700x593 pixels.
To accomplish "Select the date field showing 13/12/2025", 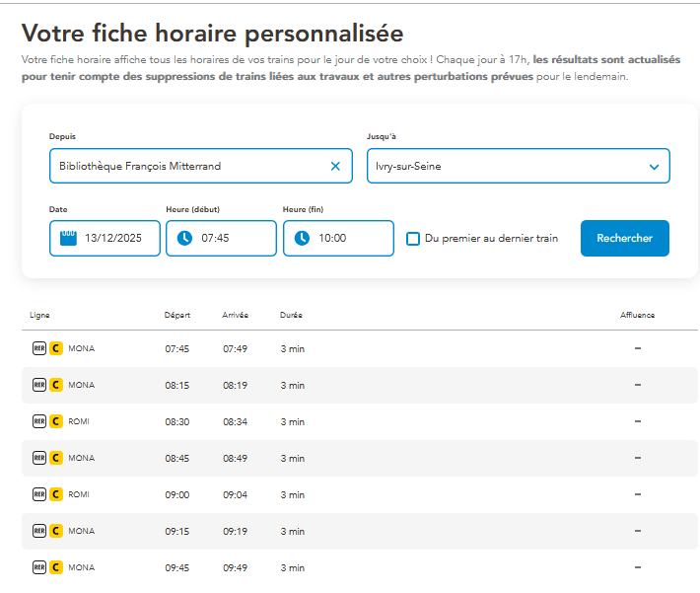I will tap(105, 238).
